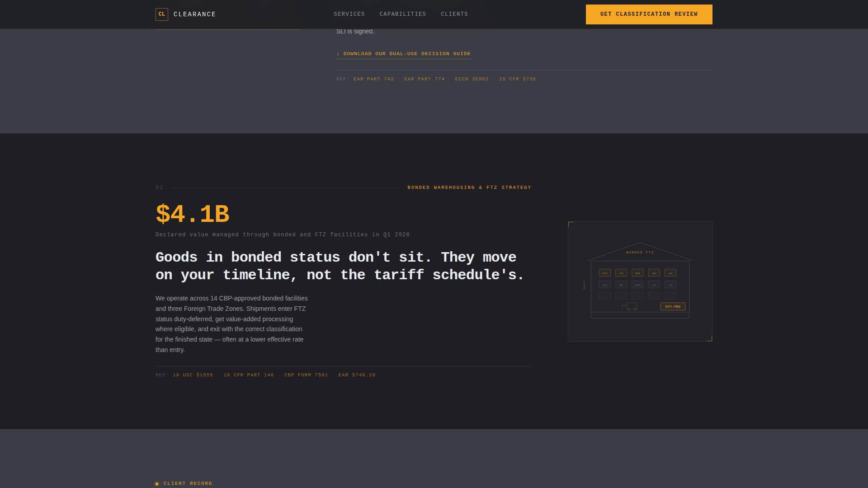The height and width of the screenshot is (488, 868).
Task: Open 19 USC §1555 reference
Action: coord(193,375)
